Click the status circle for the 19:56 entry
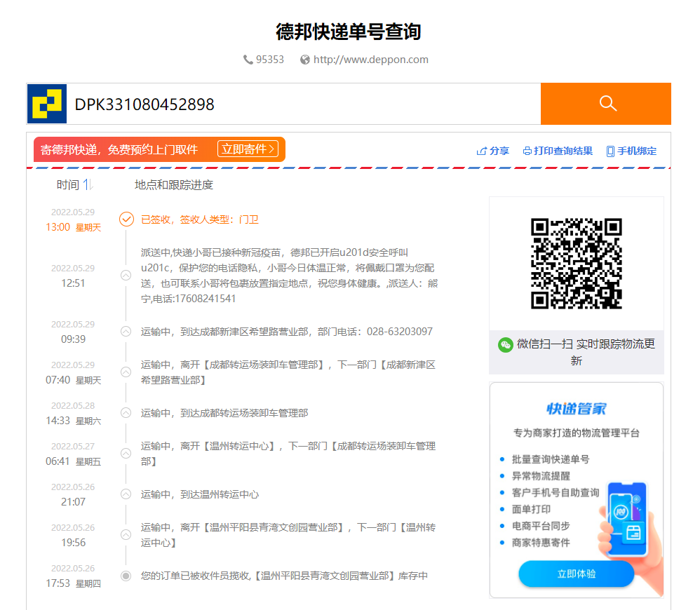 126,534
